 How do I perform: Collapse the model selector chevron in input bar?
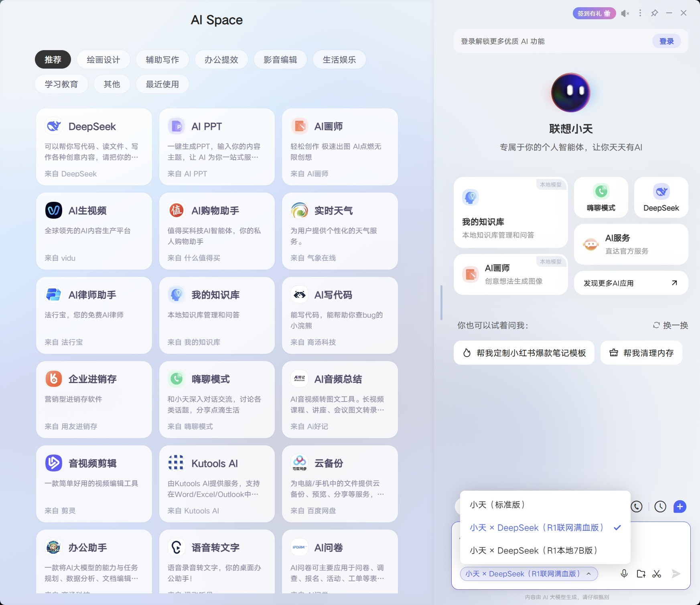click(x=588, y=574)
